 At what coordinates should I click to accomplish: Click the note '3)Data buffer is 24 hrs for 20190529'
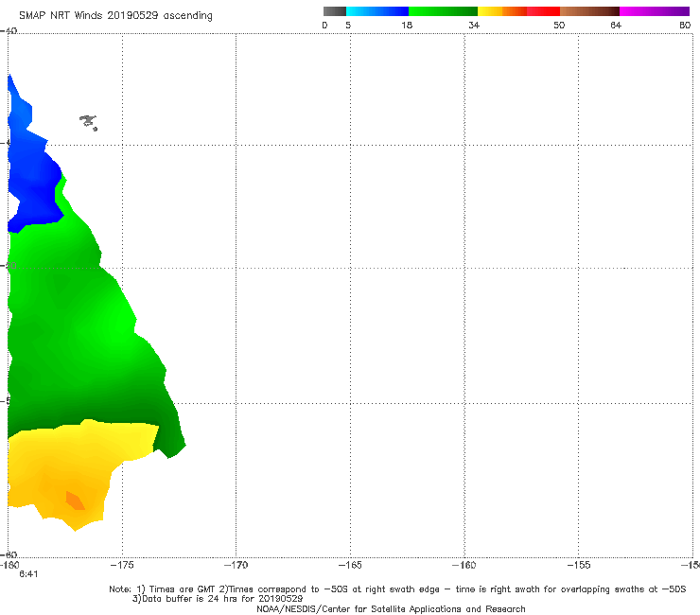click(218, 599)
